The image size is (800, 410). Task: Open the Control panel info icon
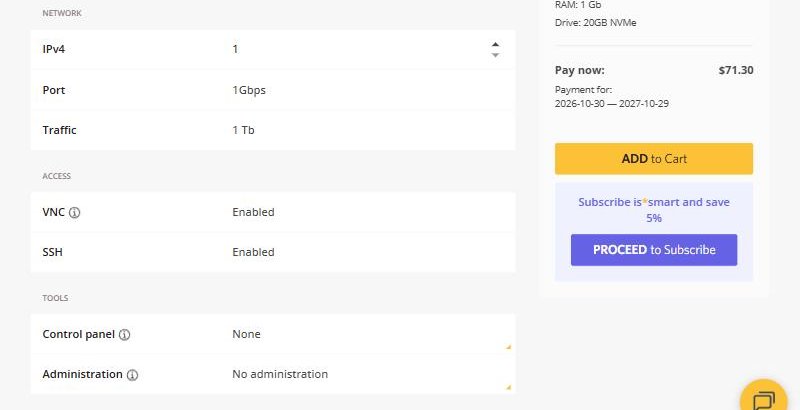(x=124, y=335)
